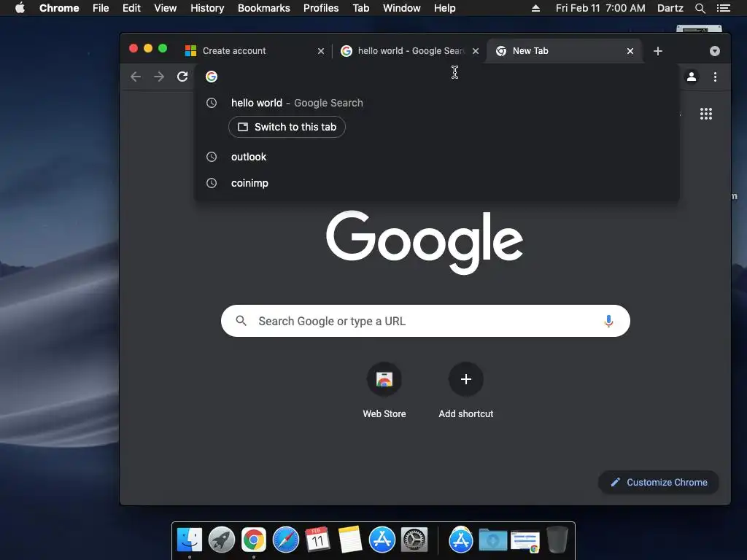Open Launchpad from the Dock
The image size is (747, 560).
tap(222, 540)
